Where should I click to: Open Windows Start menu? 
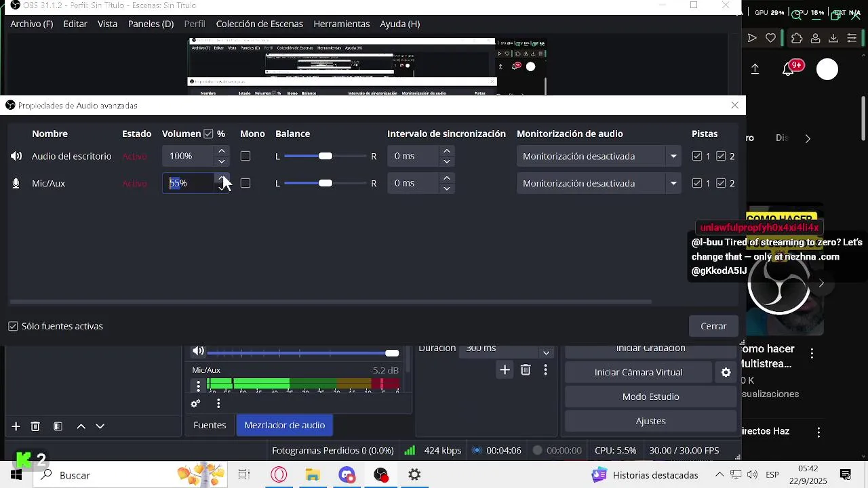(16, 475)
